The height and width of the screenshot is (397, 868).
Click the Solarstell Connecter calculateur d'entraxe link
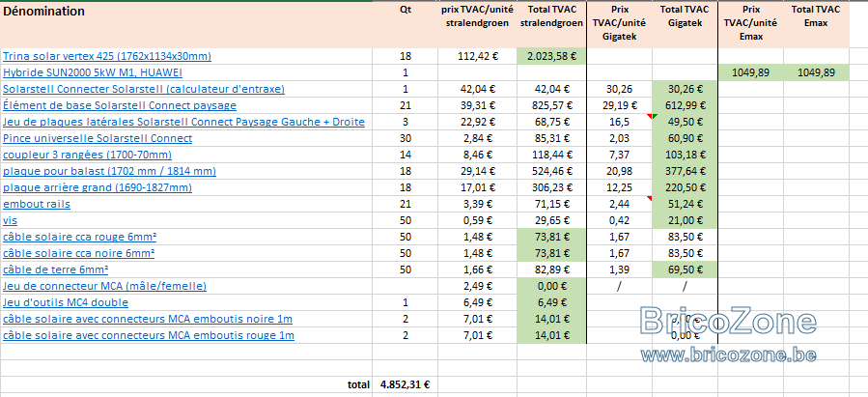(144, 89)
